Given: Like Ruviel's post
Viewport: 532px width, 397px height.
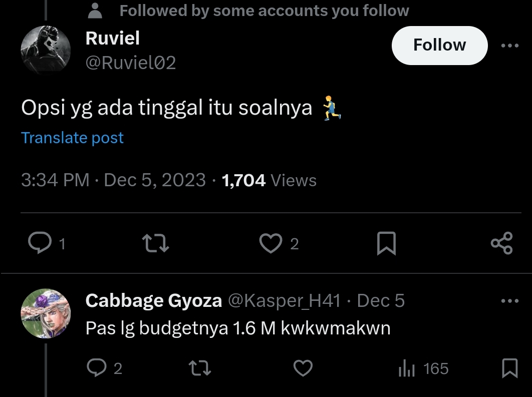Looking at the screenshot, I should [x=271, y=243].
